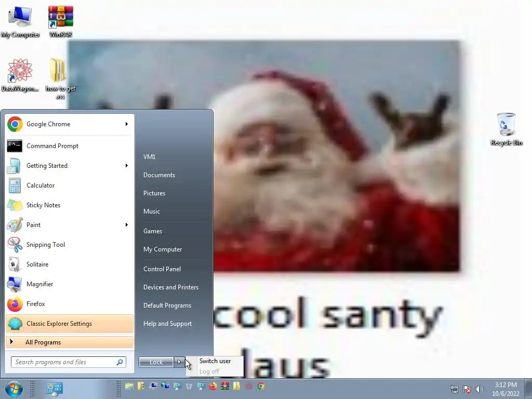
Task: Open the Action Center flag tray icon
Action: [467, 389]
